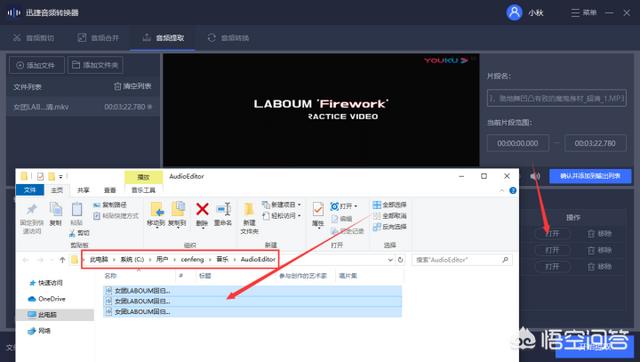The image size is (640, 362).
Task: Click 反向选择 in the ribbon
Action: [x=390, y=227]
